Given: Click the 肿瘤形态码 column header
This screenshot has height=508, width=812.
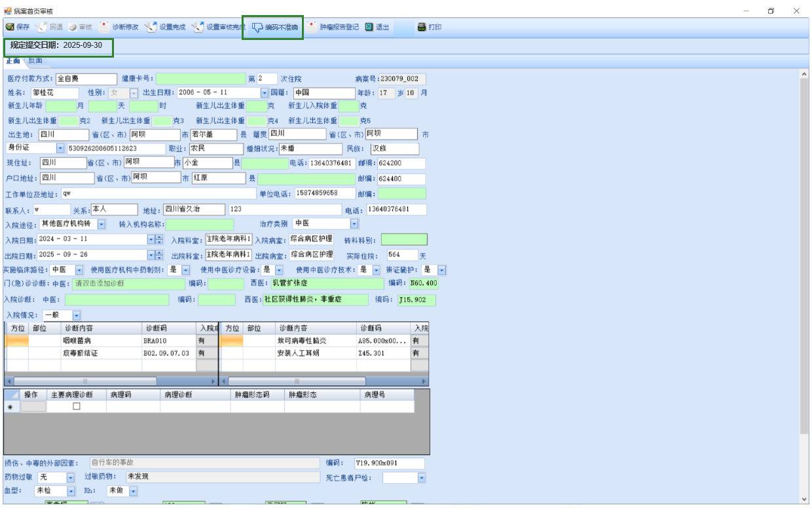Looking at the screenshot, I should coord(257,395).
